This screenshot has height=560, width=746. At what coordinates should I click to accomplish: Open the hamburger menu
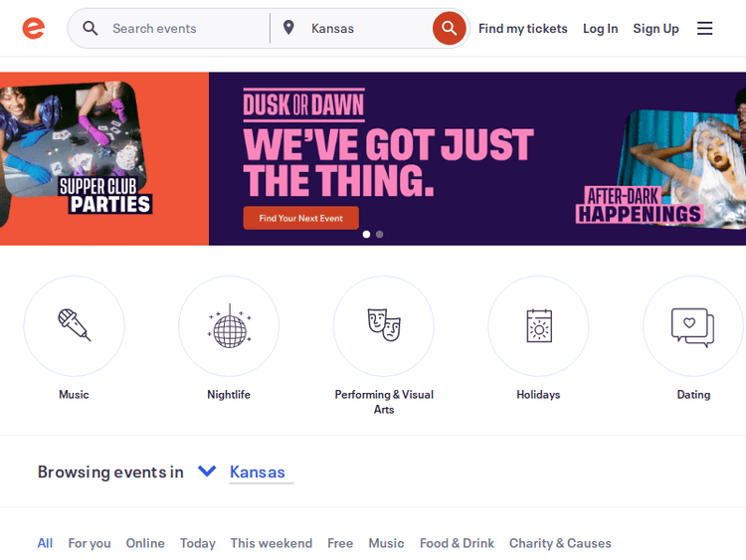(704, 29)
